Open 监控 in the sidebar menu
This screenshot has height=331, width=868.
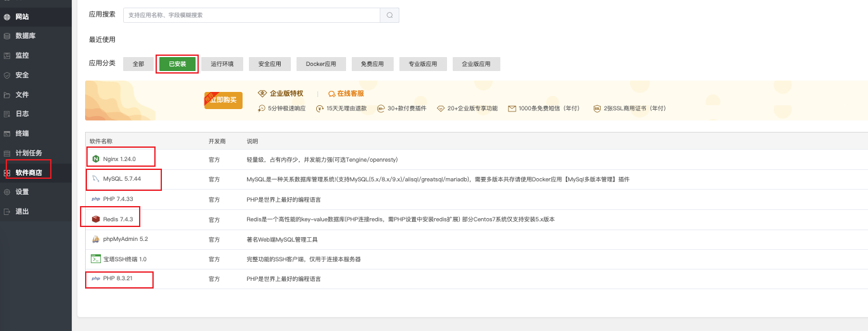click(36, 55)
